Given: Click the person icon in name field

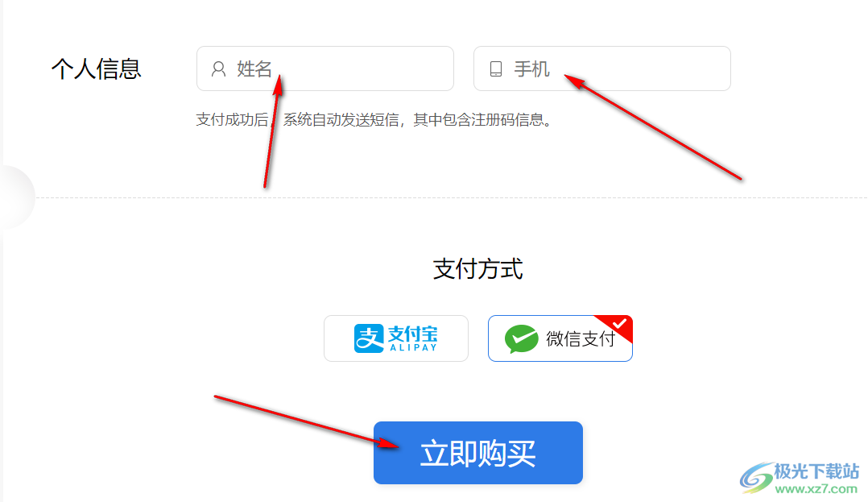Looking at the screenshot, I should [x=219, y=68].
